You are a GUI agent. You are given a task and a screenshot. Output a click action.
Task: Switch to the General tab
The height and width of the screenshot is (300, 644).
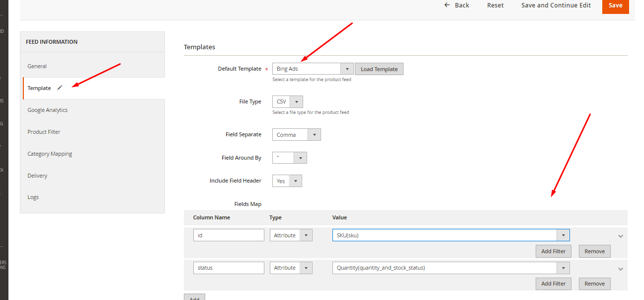pos(37,66)
